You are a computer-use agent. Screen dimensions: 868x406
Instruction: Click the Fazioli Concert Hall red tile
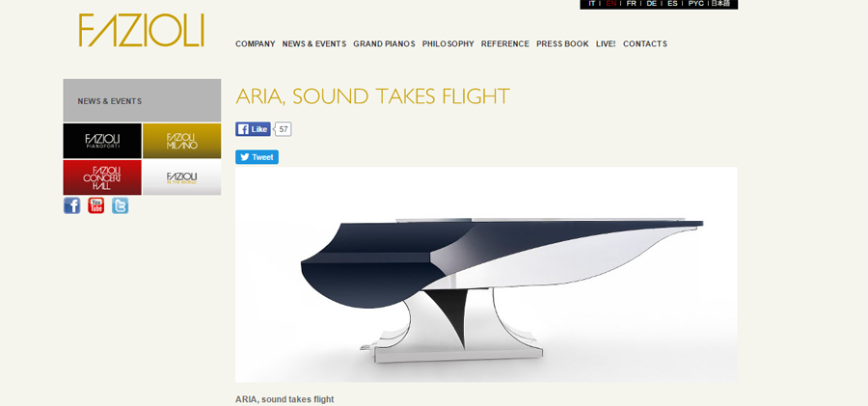point(102,177)
